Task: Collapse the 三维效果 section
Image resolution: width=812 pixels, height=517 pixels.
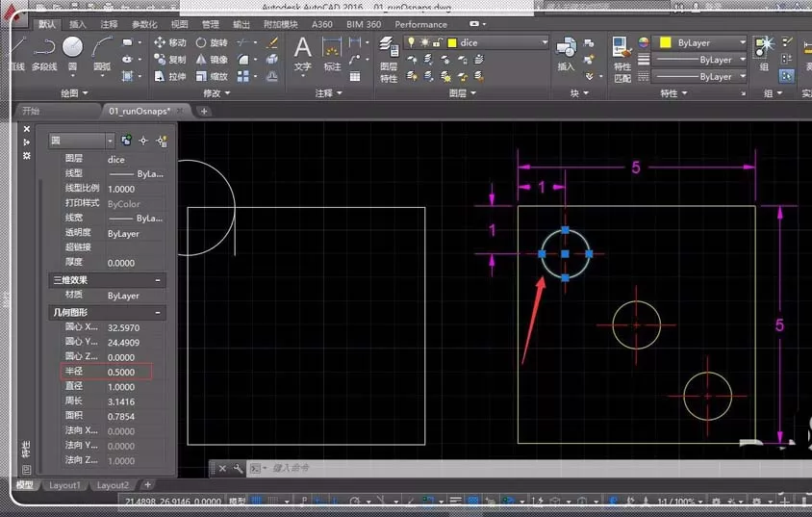Action: click(x=158, y=280)
